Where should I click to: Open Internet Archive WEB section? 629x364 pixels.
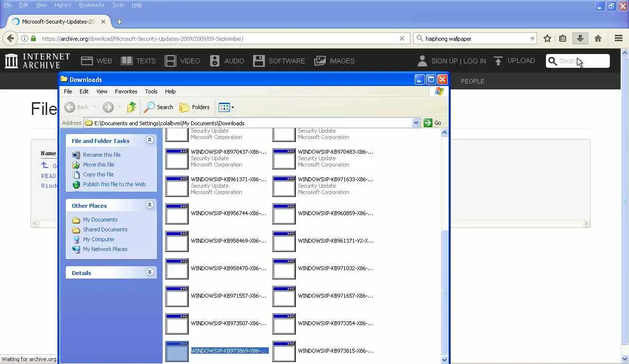point(97,61)
